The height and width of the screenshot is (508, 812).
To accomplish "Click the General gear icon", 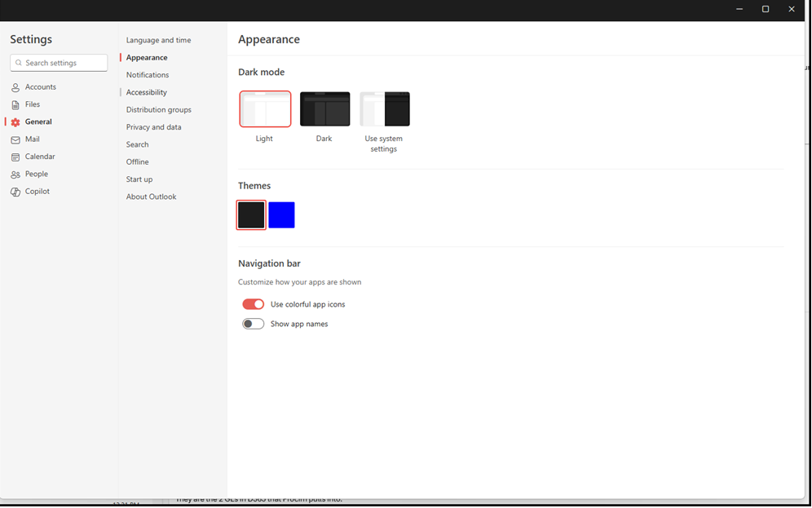I will (x=15, y=122).
